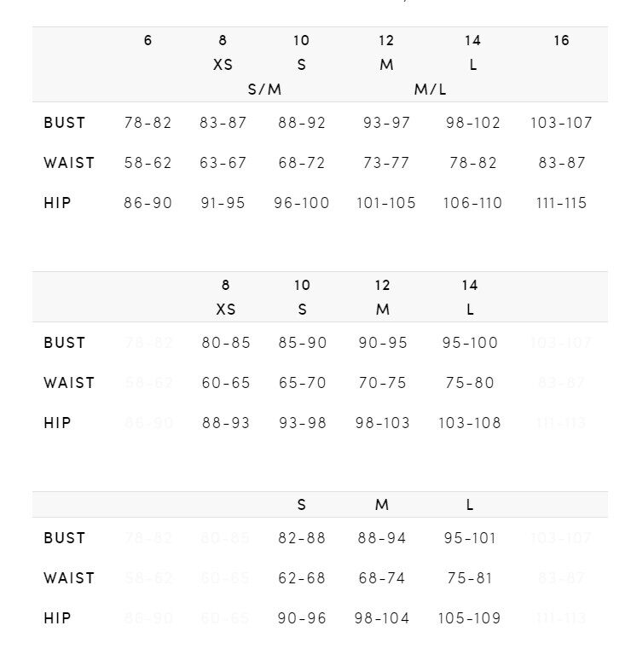
Task: Click the 105-109 hip measurement
Action: pyautogui.click(x=470, y=618)
